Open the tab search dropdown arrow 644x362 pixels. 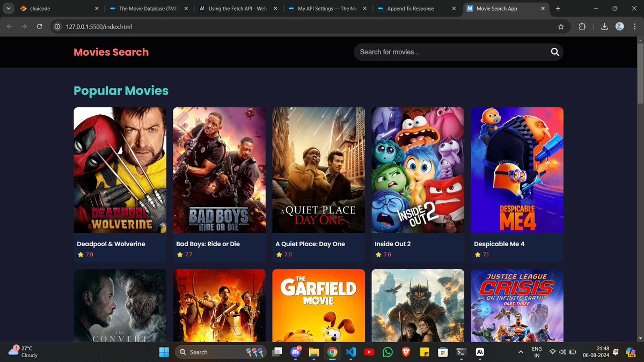tap(8, 9)
